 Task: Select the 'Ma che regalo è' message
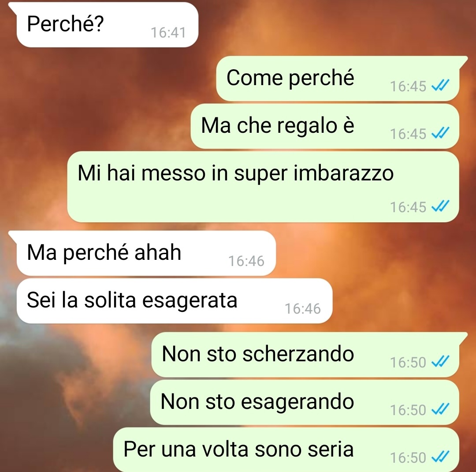tap(325, 126)
